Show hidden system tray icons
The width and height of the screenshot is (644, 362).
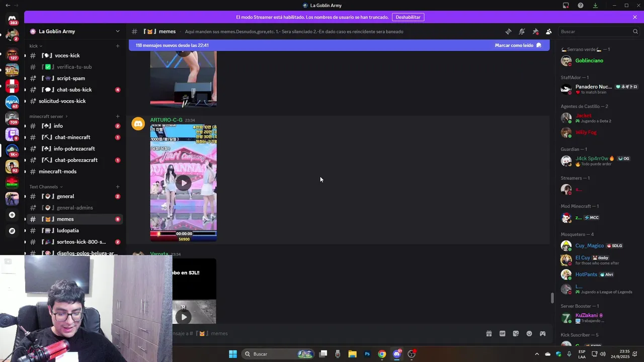click(x=536, y=354)
